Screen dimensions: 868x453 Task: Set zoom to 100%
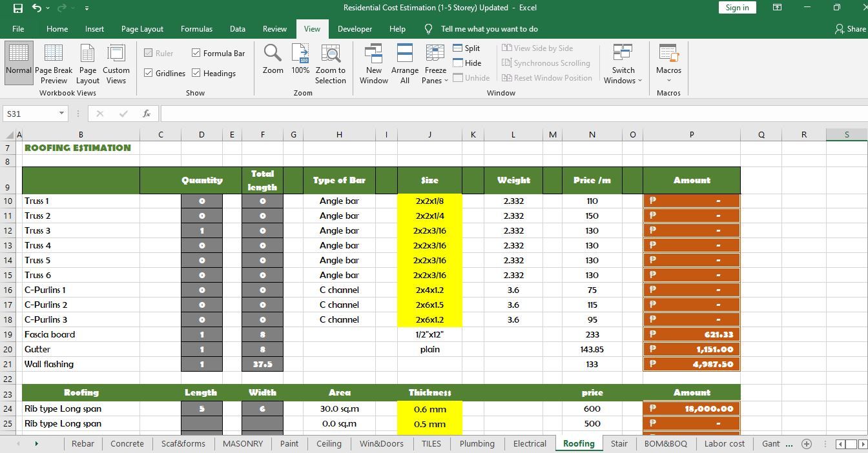pos(300,59)
